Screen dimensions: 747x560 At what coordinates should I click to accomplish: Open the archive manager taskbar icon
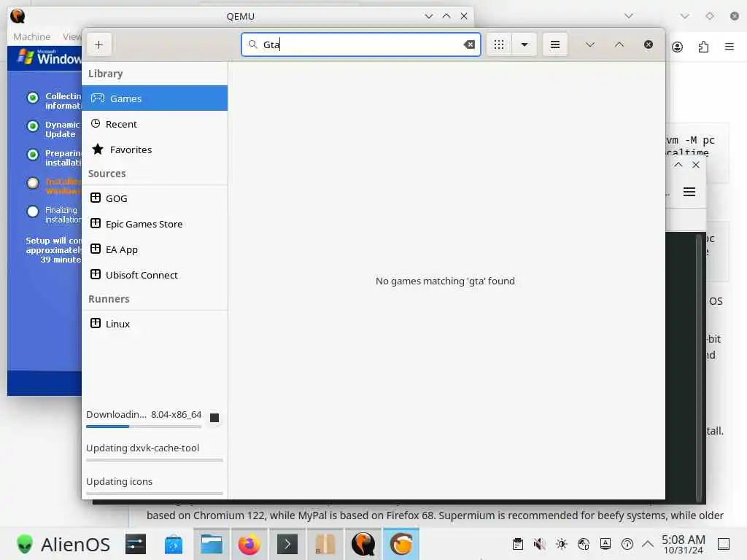tap(325, 544)
